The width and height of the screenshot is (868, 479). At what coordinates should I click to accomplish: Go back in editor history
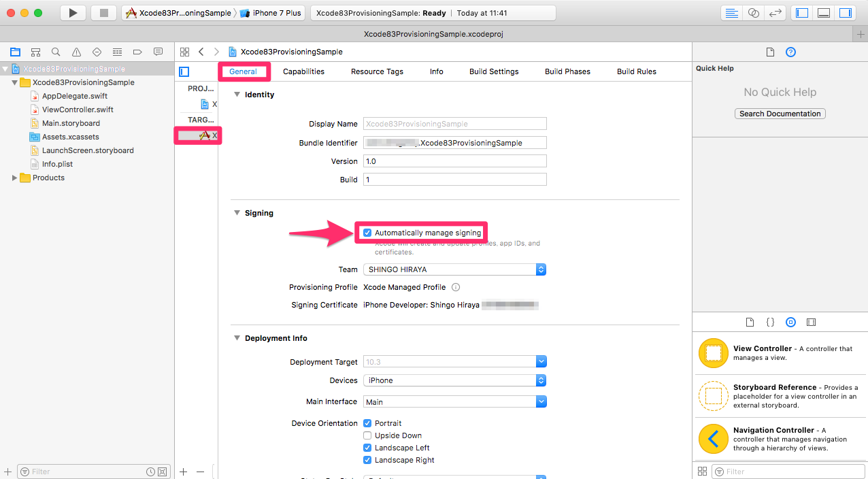pos(201,52)
